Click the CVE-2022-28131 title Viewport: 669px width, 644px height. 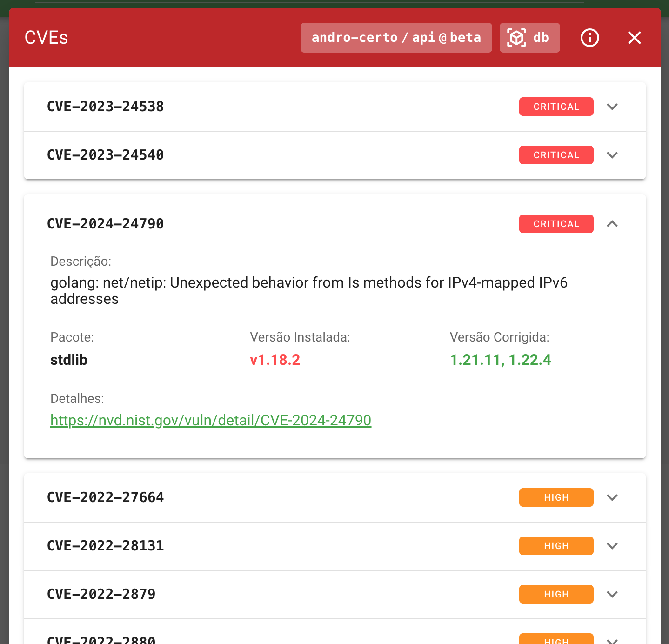coord(106,546)
